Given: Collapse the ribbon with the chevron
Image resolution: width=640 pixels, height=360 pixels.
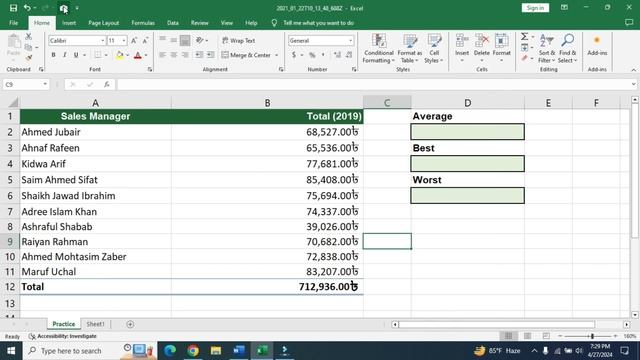Looking at the screenshot, I should pyautogui.click(x=633, y=70).
